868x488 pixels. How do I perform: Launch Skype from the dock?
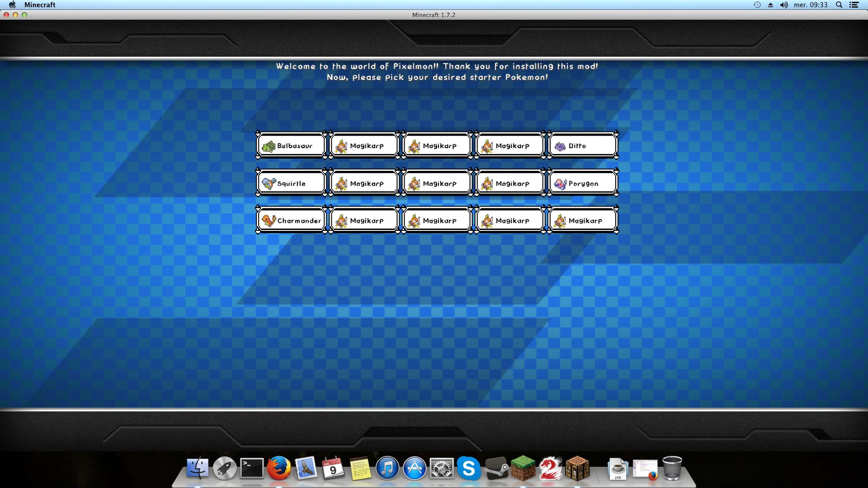click(x=469, y=468)
